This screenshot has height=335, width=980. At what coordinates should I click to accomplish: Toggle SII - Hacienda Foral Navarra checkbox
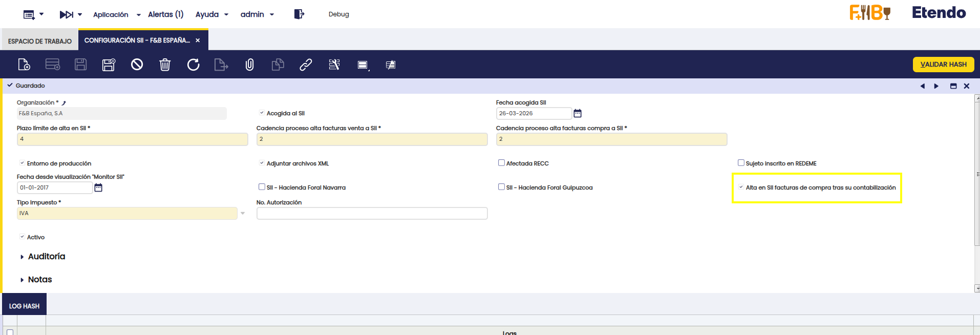tap(262, 187)
